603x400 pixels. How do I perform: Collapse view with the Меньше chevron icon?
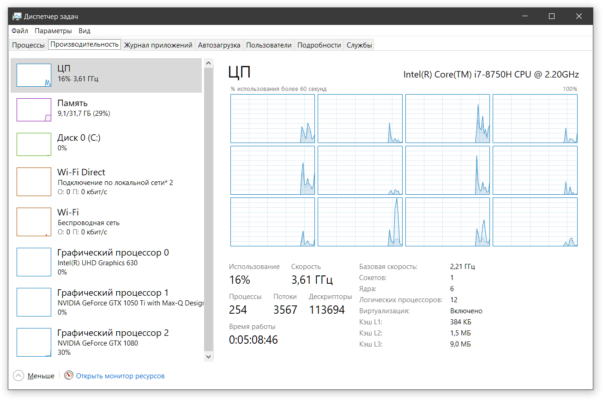[x=18, y=375]
